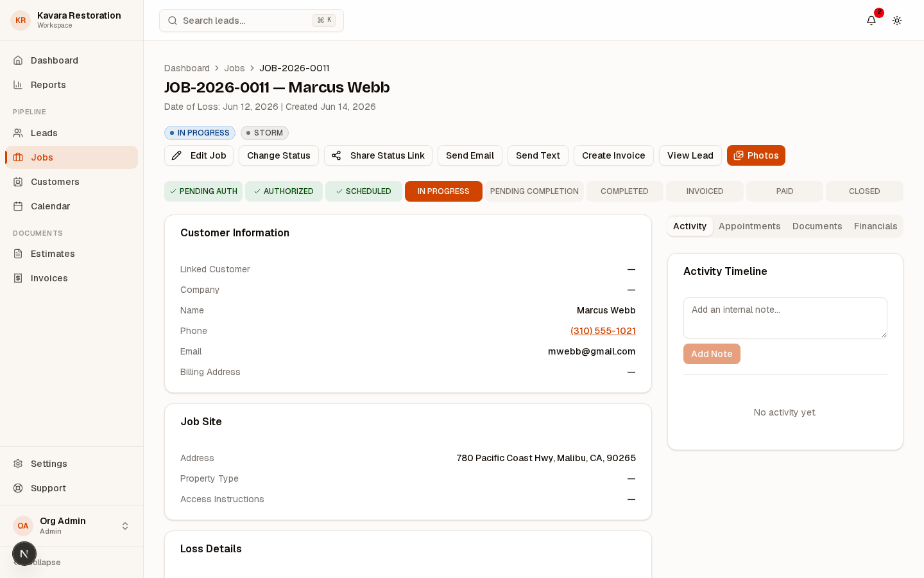Select the CLOSED pipeline step
Image resolution: width=924 pixels, height=578 pixels.
(x=864, y=191)
